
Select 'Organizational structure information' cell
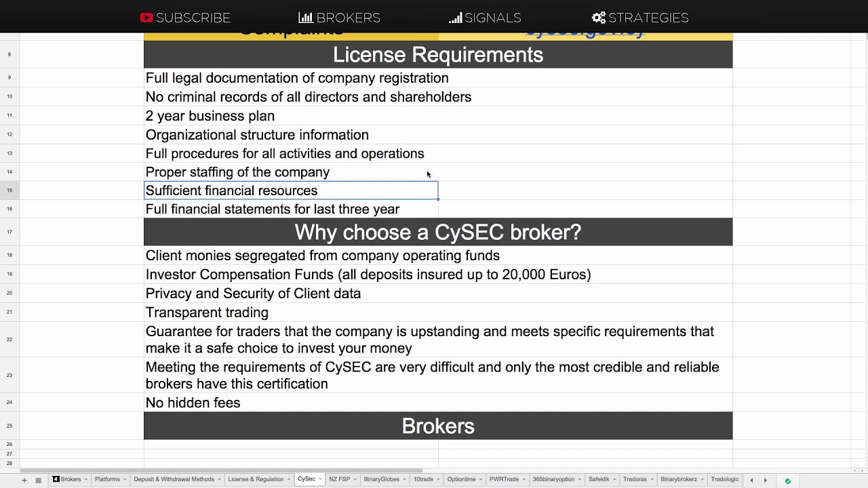(x=291, y=135)
